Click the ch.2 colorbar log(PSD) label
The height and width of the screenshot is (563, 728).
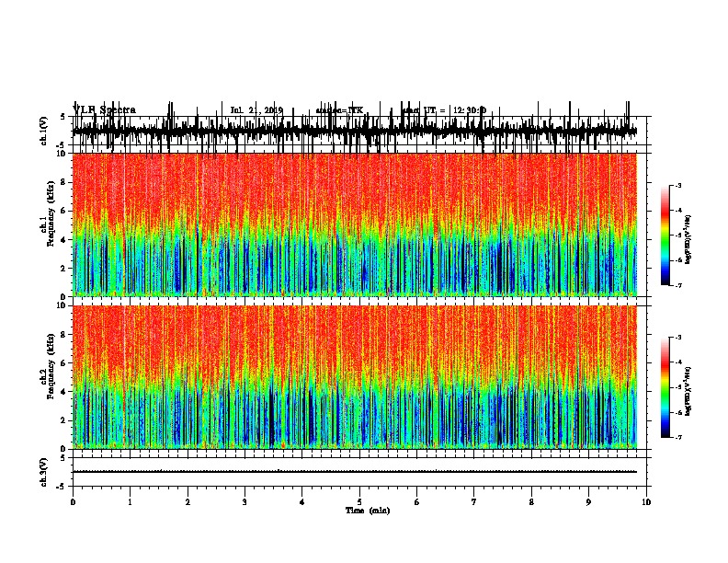click(x=688, y=391)
